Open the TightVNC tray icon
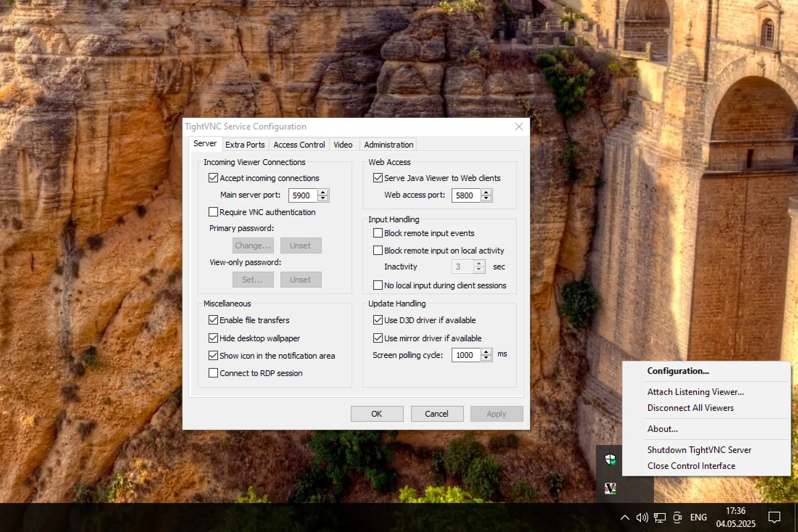The height and width of the screenshot is (532, 798). pyautogui.click(x=610, y=488)
